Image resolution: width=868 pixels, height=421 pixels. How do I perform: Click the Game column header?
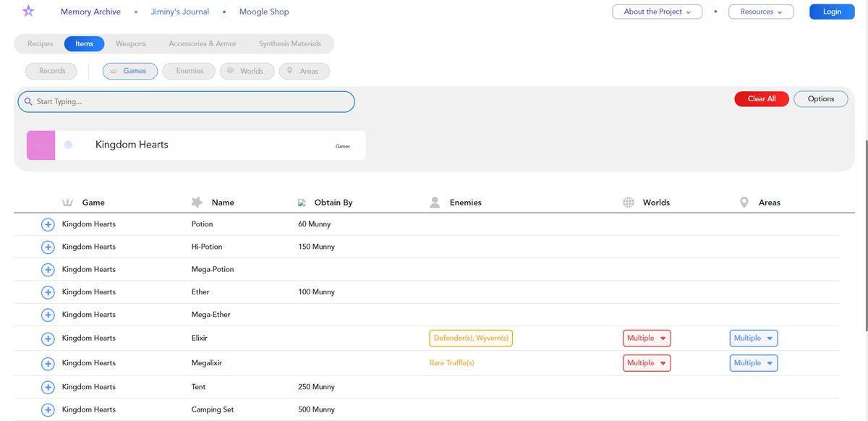click(93, 203)
